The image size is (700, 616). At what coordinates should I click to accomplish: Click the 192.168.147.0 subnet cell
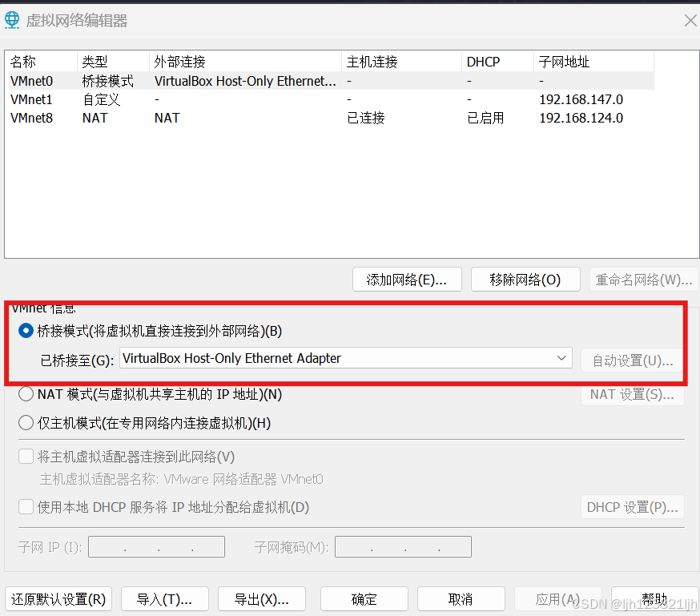pos(581,99)
